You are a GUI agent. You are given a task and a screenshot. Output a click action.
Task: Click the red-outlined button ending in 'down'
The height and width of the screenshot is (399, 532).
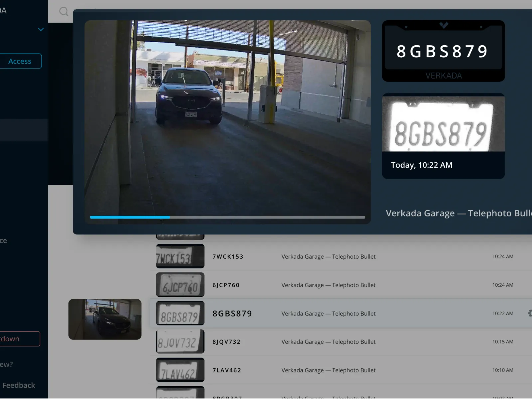pyautogui.click(x=20, y=339)
